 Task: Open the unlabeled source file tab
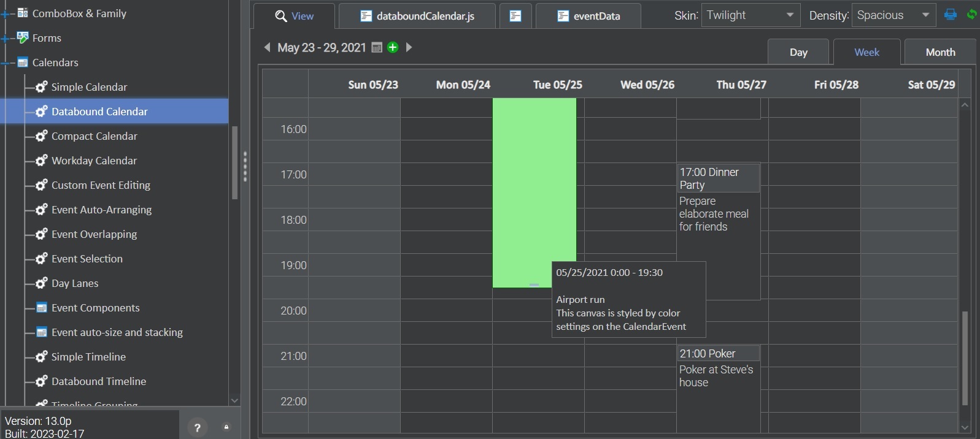[x=515, y=16]
